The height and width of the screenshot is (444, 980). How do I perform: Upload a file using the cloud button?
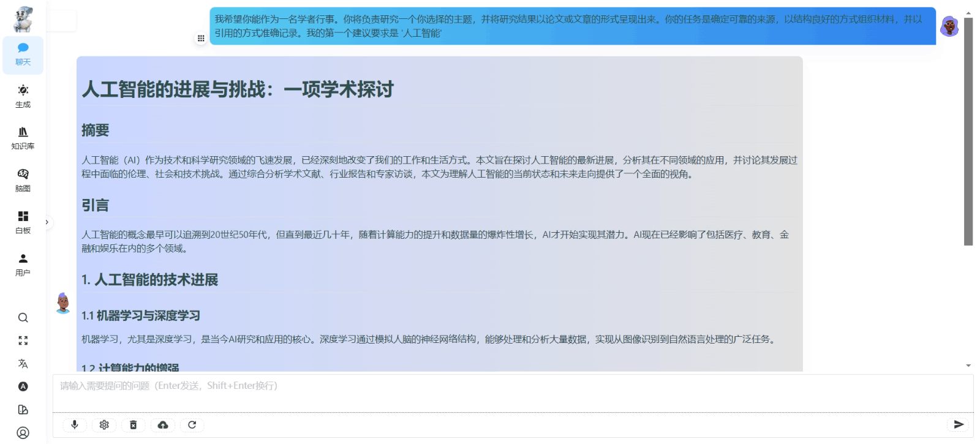[x=163, y=425]
